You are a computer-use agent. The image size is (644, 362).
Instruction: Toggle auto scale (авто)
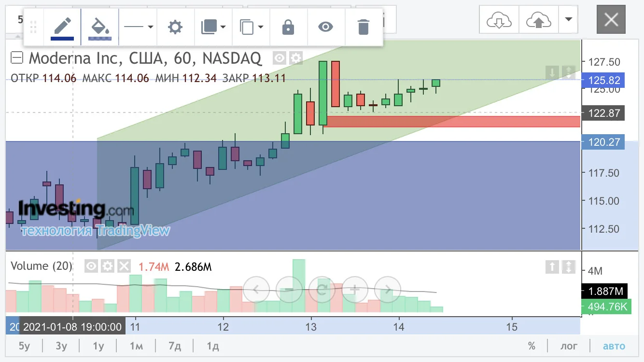[x=614, y=346]
